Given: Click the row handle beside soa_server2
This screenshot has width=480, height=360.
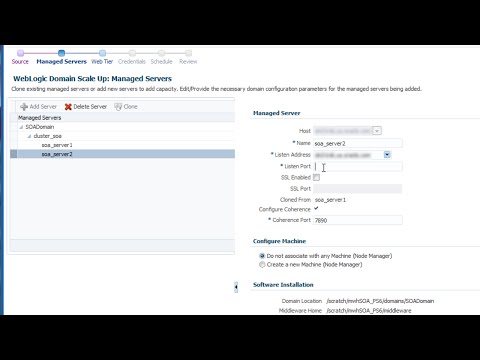Looking at the screenshot, I should point(14,154).
